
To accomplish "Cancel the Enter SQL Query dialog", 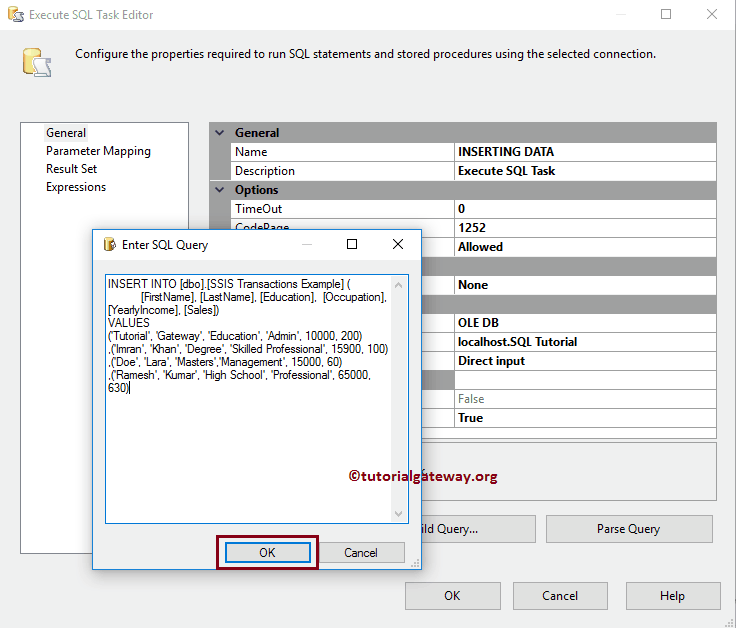I will pyautogui.click(x=360, y=552).
